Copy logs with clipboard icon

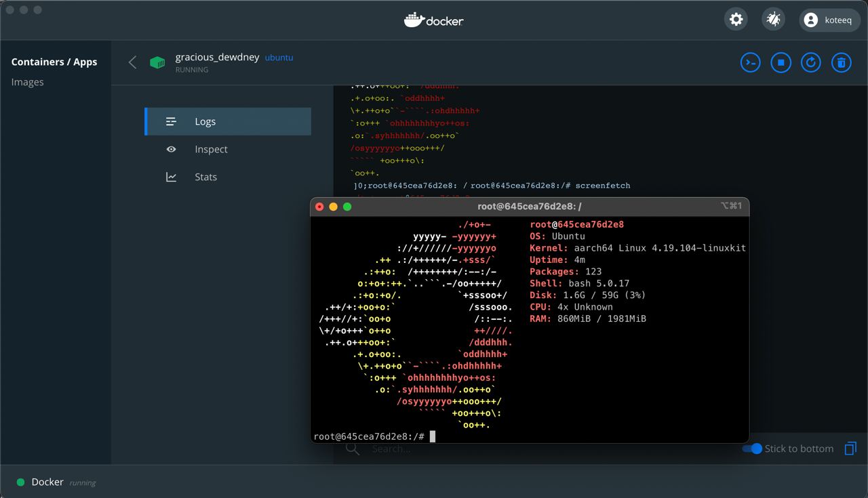[850, 449]
